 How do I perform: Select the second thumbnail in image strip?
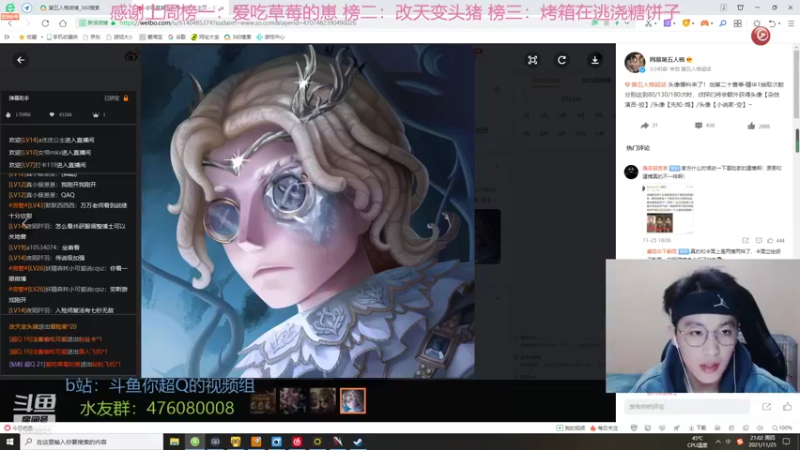click(293, 401)
